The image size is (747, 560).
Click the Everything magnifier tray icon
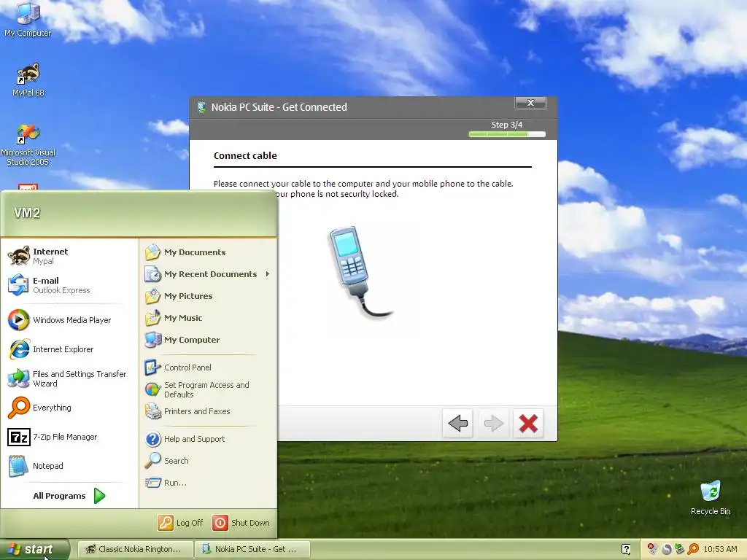click(x=694, y=549)
